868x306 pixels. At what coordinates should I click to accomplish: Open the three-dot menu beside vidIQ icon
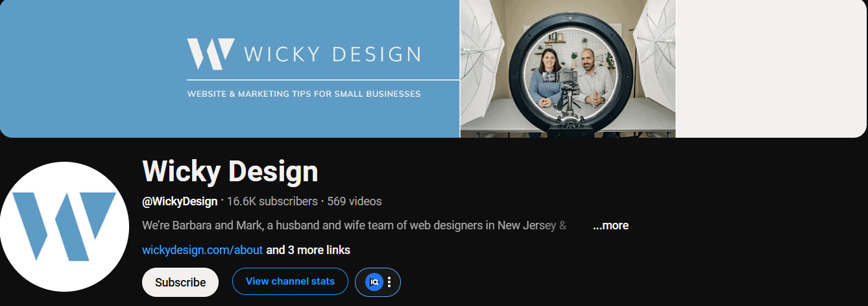point(389,282)
